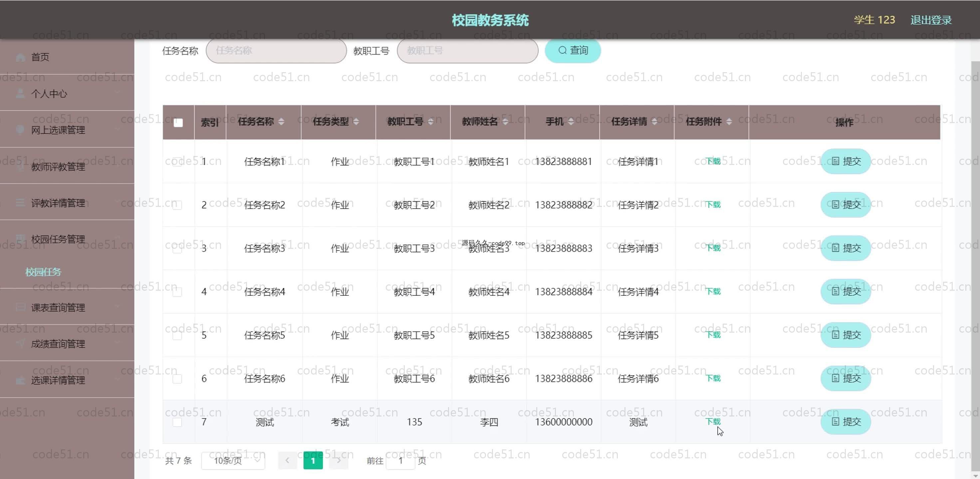980x479 pixels.
Task: Click the icon beside 网上选课管理
Action: 21,130
